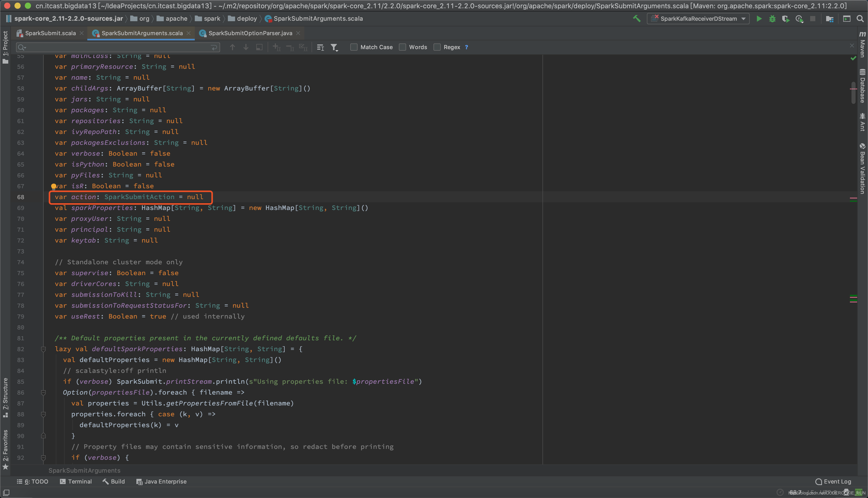Screen dimensions: 868x498
Task: Switch to SparkSubmit.scala tab
Action: coord(50,33)
